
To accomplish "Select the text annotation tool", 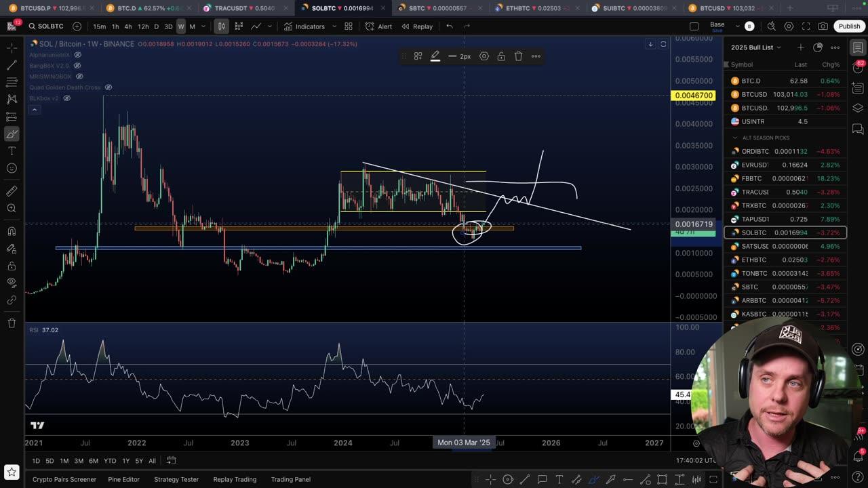I will (12, 151).
